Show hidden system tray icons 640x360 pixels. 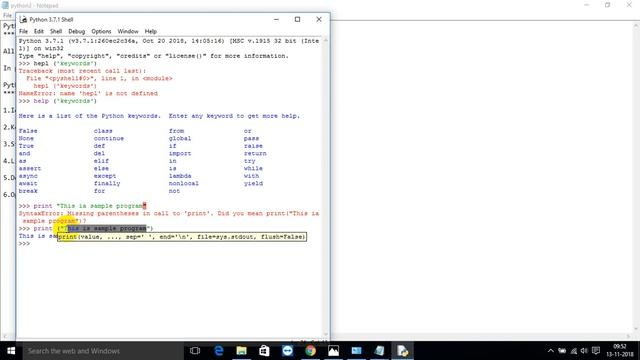550,351
